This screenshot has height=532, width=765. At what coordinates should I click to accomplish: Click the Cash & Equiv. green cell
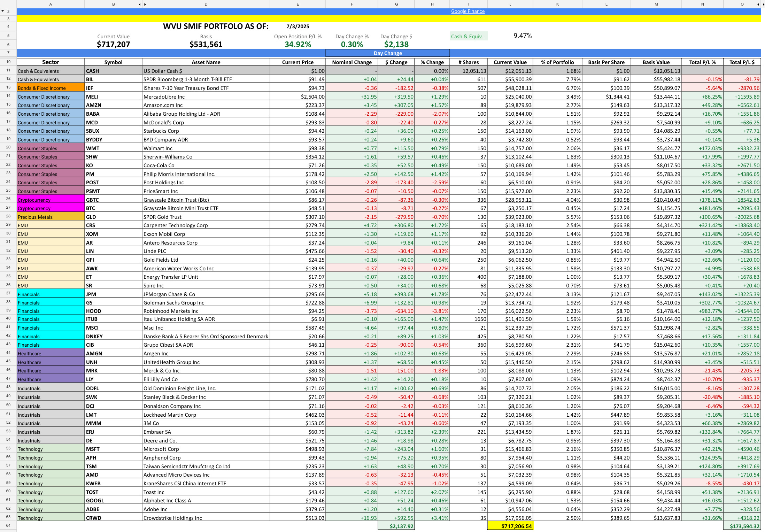[x=468, y=36]
